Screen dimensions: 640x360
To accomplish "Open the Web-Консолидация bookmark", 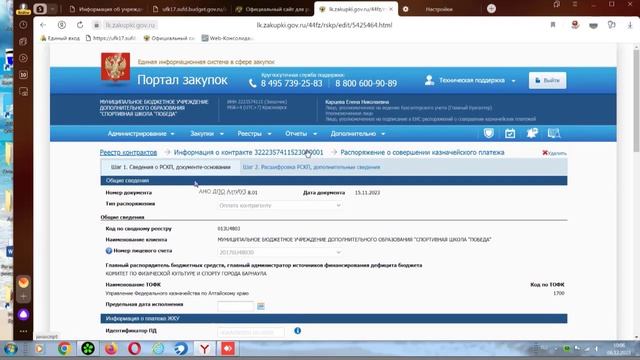I will pos(227,38).
